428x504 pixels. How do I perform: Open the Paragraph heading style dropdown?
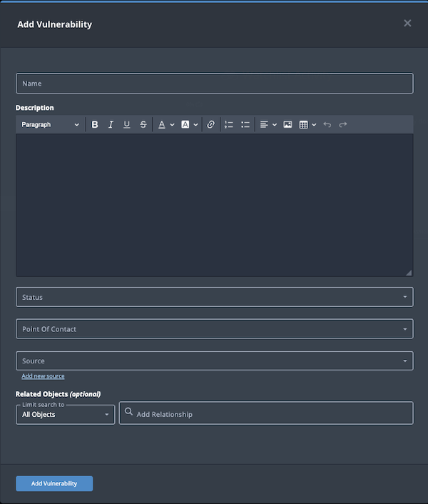pos(50,124)
